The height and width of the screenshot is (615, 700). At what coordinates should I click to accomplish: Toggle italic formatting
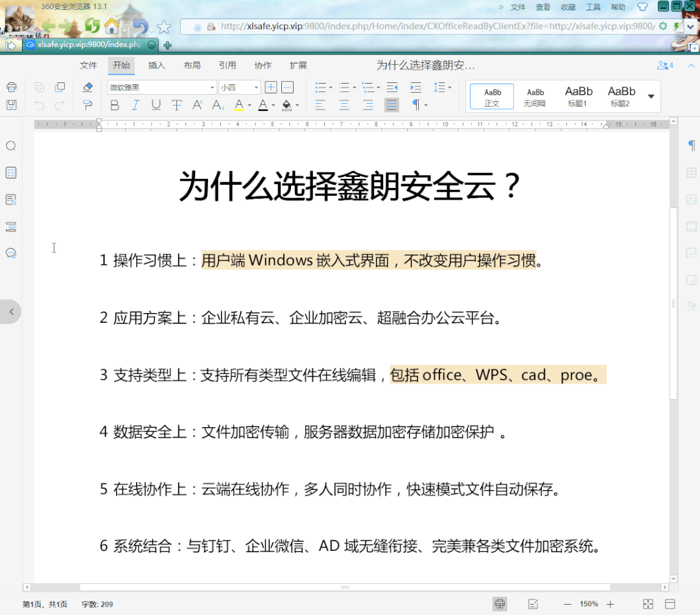click(134, 105)
